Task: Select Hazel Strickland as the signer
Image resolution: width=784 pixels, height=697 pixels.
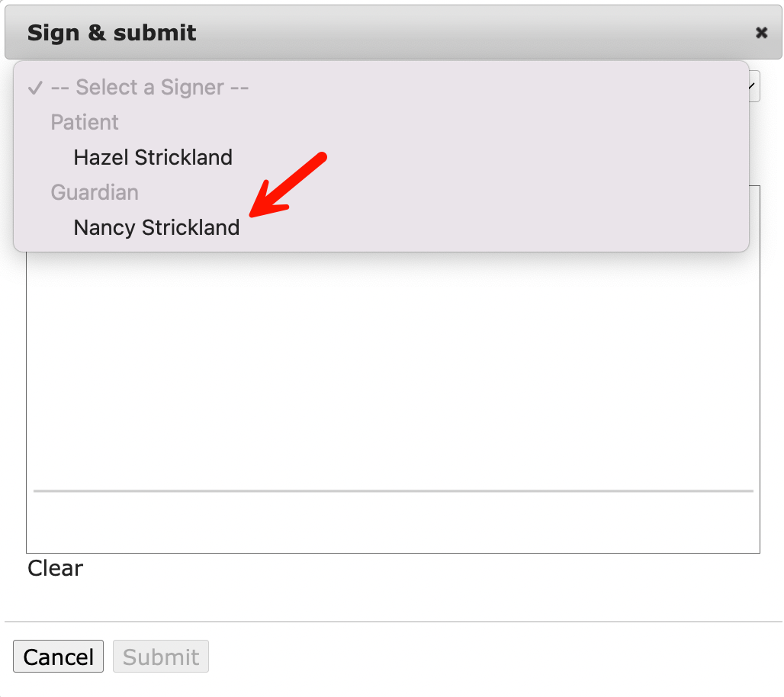Action: pyautogui.click(x=153, y=158)
